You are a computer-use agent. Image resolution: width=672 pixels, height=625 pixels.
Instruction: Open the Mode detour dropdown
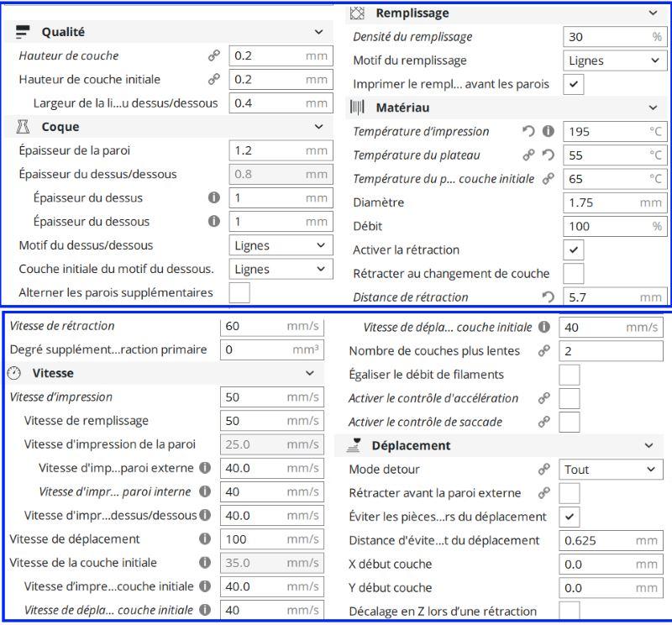(611, 470)
